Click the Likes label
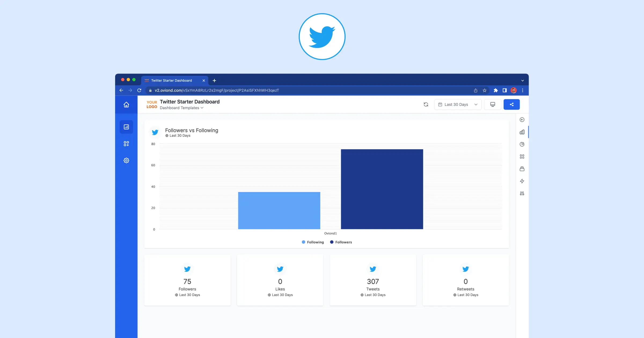Screen dimensions: 644x338 [280, 289]
